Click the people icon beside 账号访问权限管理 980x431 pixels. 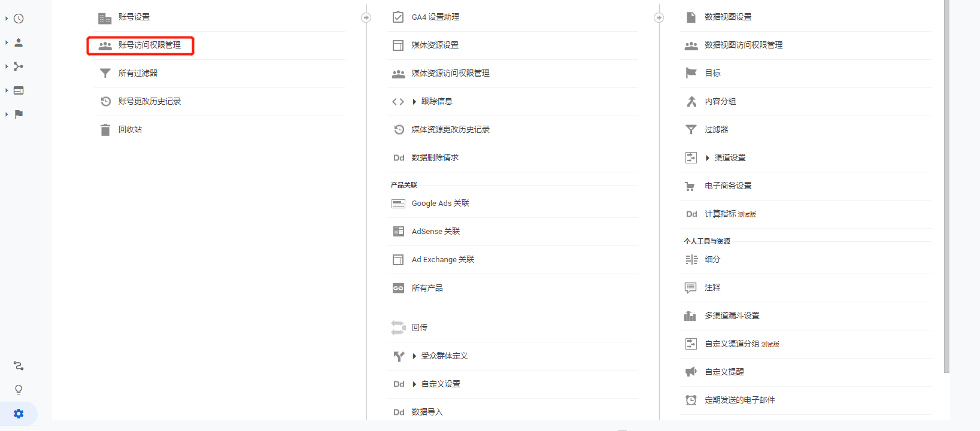click(105, 45)
